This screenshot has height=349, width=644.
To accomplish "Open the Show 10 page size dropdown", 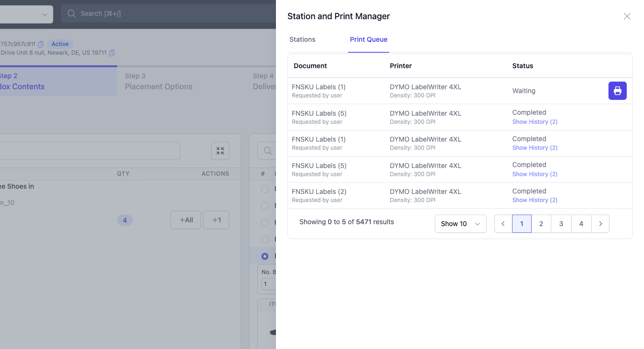I will click(x=461, y=224).
